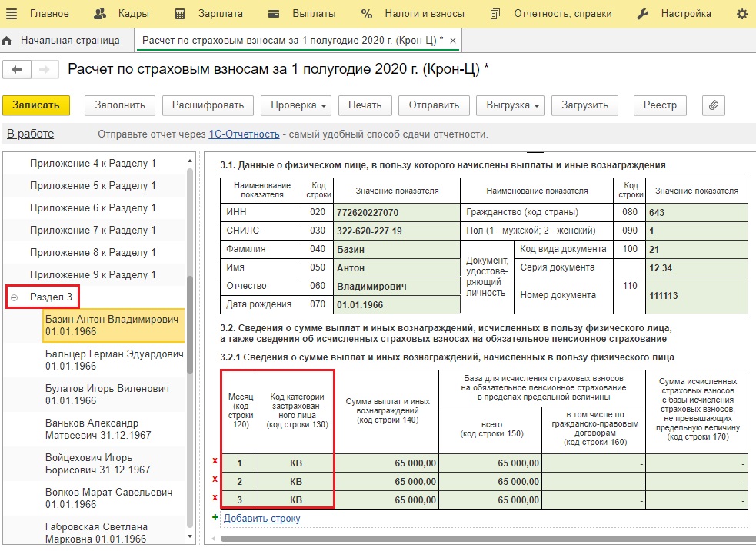Click the Реестр button
The image size is (756, 551).
[x=660, y=105]
